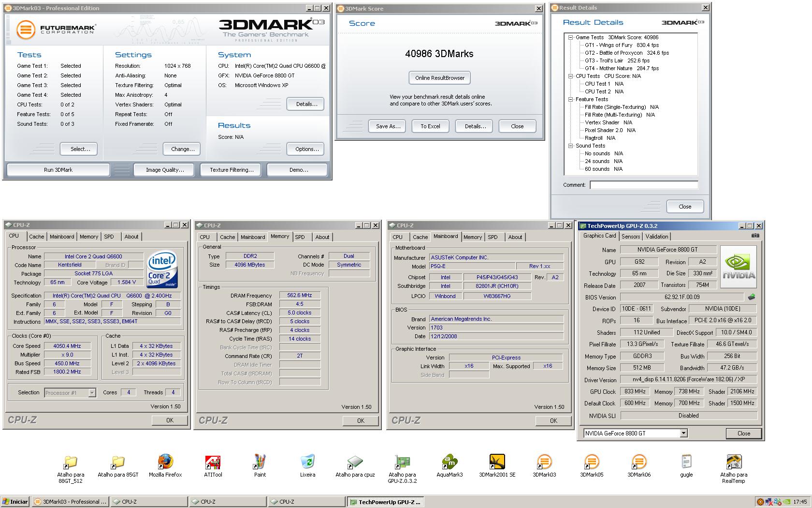This screenshot has height=508, width=812.
Task: Click Change settings button
Action: coord(183,149)
